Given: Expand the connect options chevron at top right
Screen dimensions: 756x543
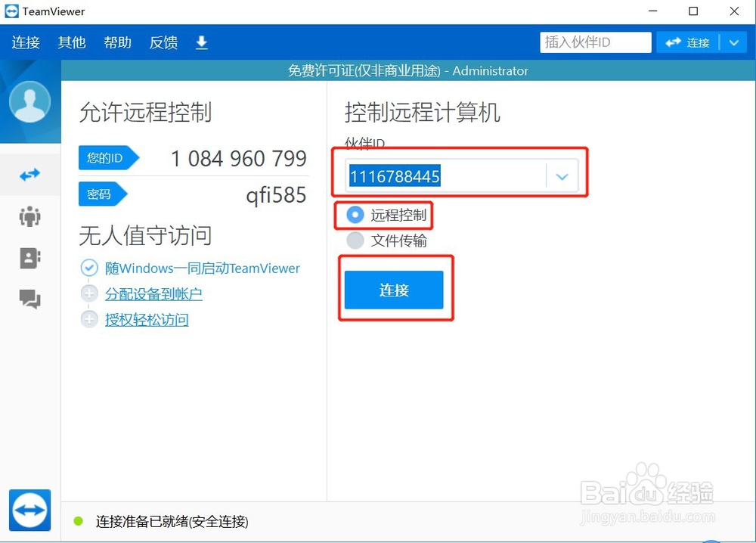Looking at the screenshot, I should coord(732,42).
